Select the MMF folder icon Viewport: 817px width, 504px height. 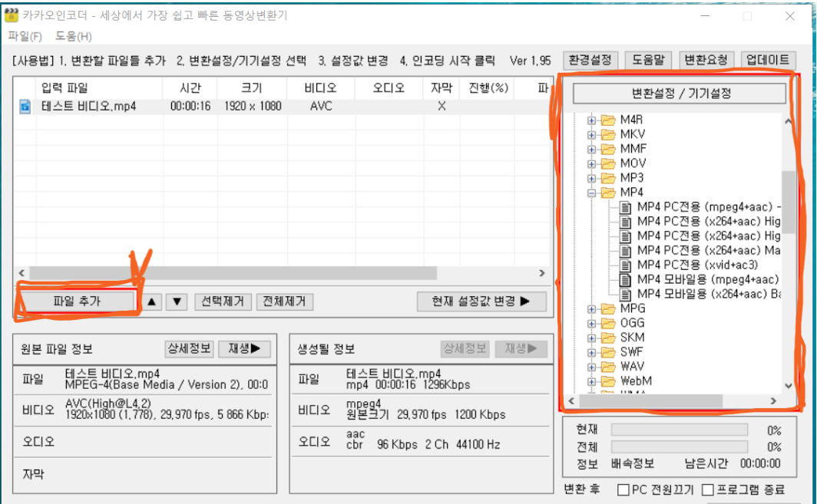click(608, 150)
